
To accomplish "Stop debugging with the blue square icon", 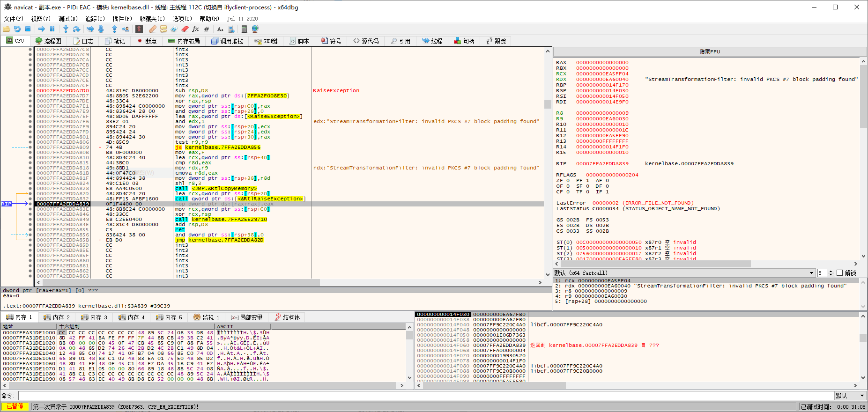I will (x=28, y=29).
